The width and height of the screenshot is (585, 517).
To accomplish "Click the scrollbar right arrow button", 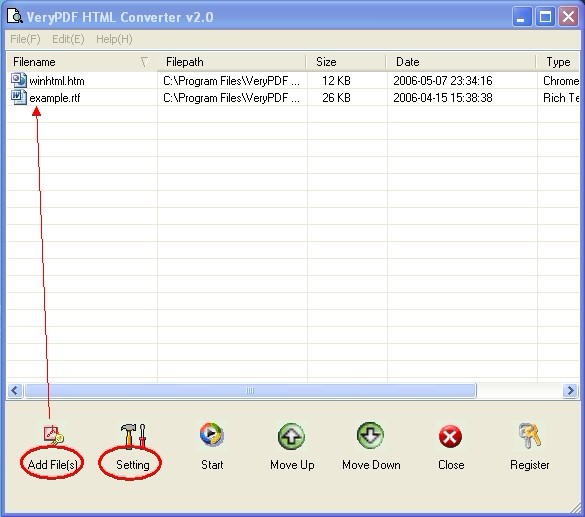I will (570, 391).
